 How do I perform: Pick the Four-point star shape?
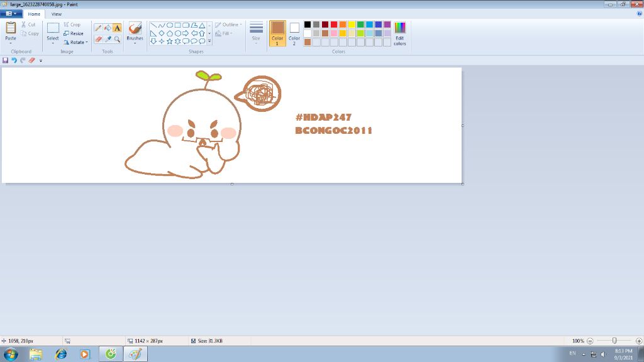162,41
